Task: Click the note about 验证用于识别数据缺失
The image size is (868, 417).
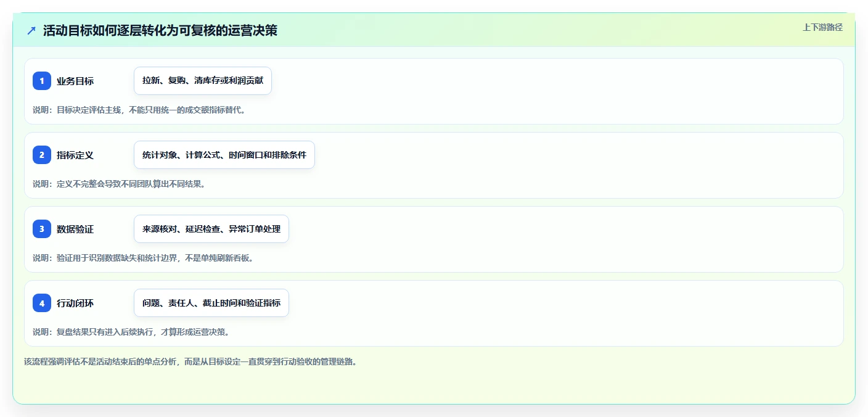Action: click(143, 258)
